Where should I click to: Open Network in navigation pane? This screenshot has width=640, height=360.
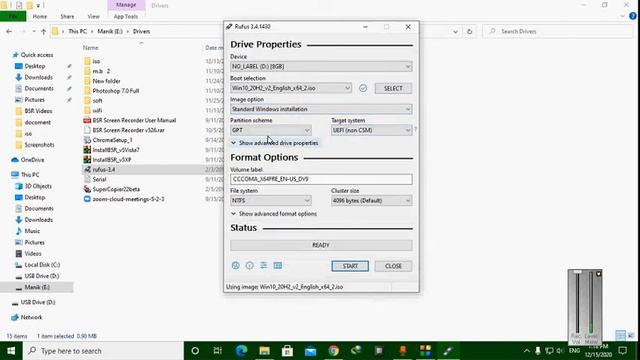31,317
